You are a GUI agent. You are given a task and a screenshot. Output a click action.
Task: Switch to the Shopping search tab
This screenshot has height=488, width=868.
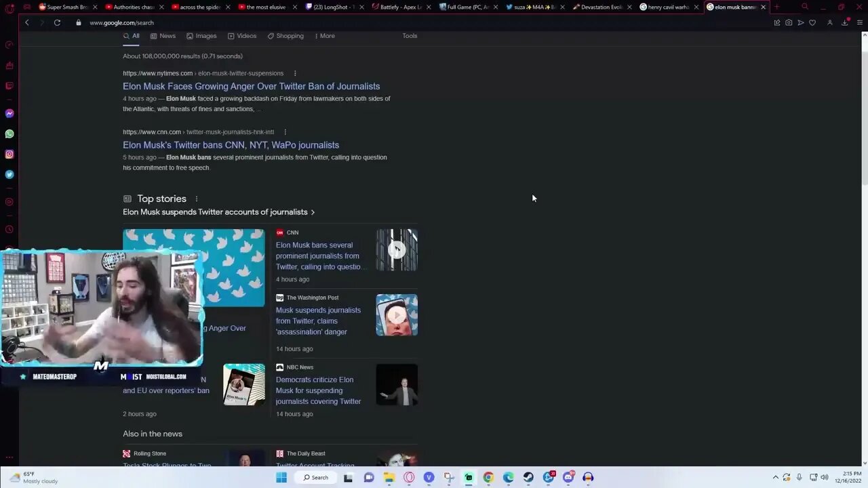pyautogui.click(x=285, y=36)
